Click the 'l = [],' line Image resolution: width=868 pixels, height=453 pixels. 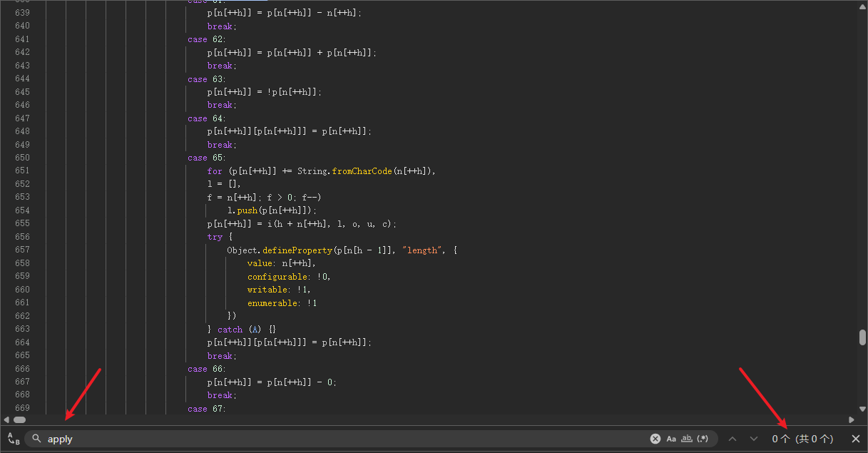pyautogui.click(x=225, y=184)
